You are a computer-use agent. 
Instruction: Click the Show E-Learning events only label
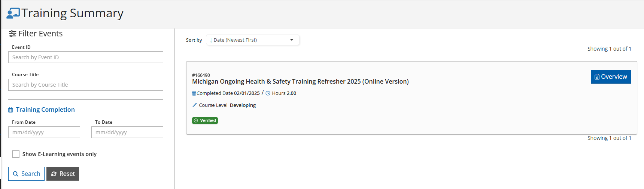click(x=60, y=154)
